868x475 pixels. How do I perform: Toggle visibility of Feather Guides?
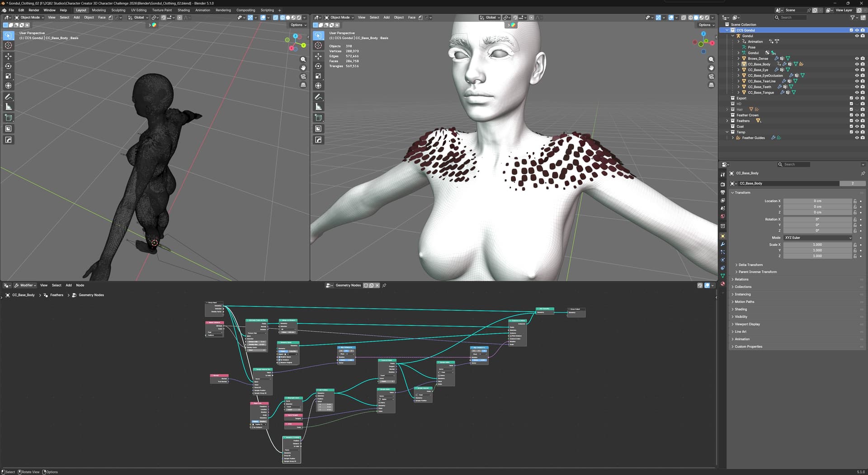point(856,138)
